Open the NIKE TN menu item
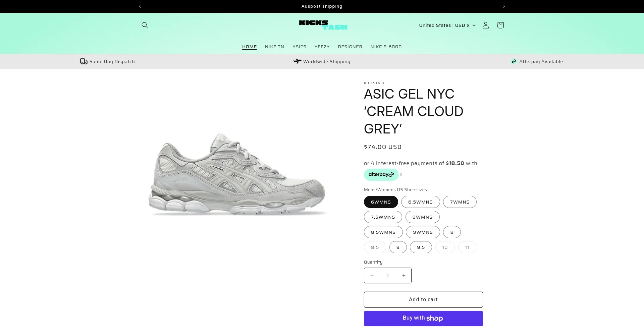Image resolution: width=644 pixels, height=333 pixels. tap(274, 47)
